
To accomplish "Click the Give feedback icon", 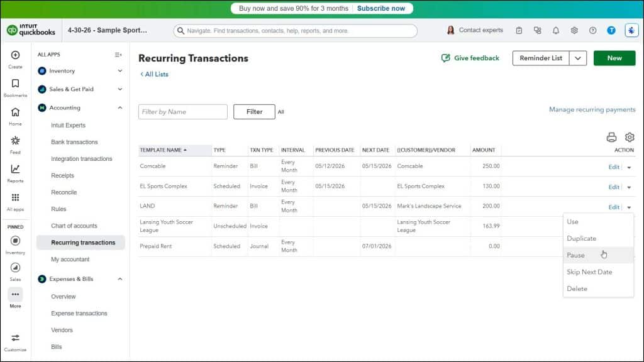I will click(x=446, y=58).
